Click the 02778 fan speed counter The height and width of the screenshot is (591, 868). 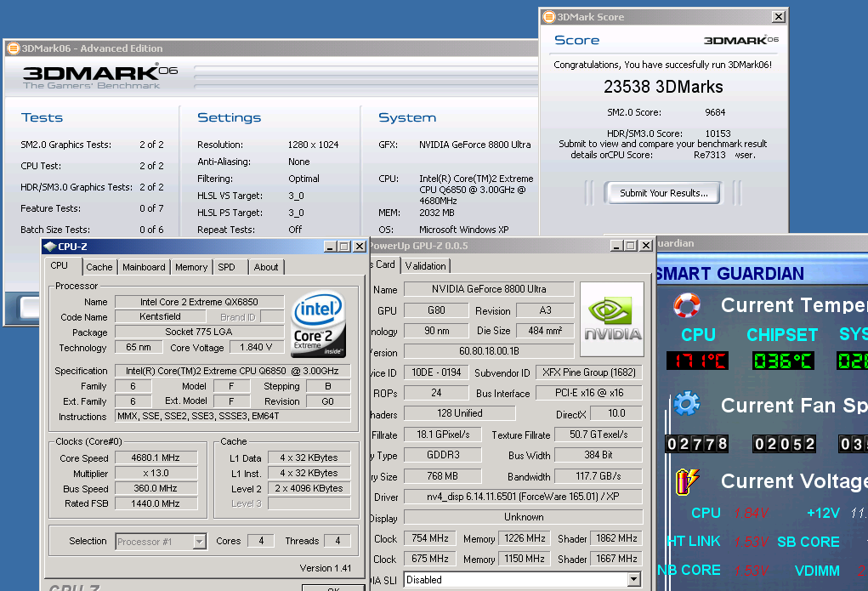(x=697, y=444)
